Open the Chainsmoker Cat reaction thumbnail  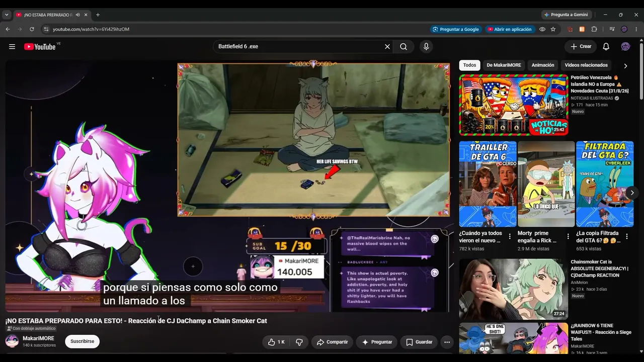pyautogui.click(x=514, y=289)
